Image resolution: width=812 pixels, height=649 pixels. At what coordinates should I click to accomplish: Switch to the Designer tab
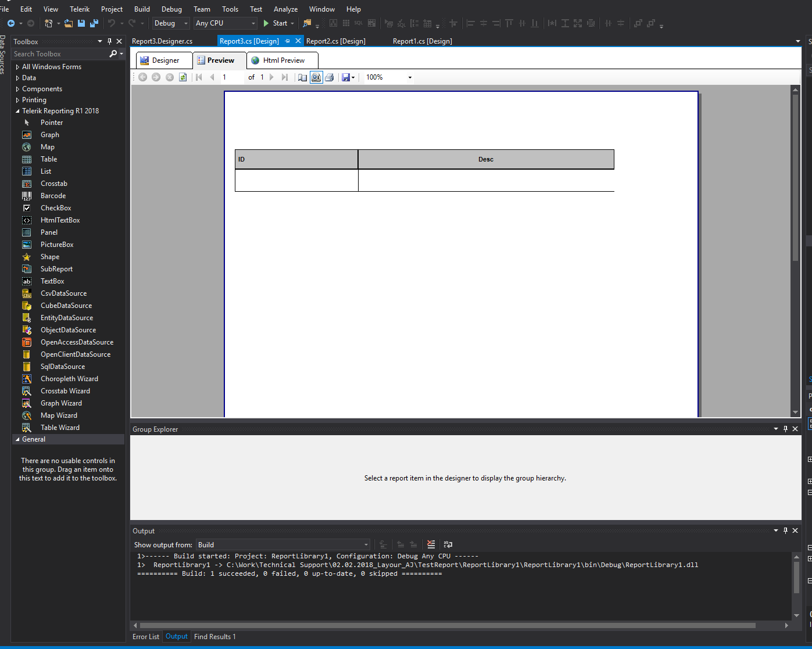(164, 60)
